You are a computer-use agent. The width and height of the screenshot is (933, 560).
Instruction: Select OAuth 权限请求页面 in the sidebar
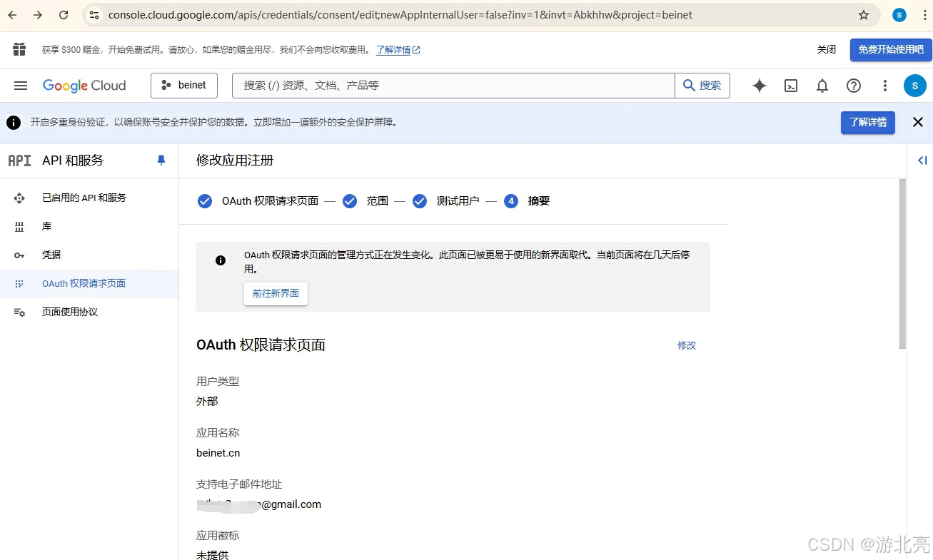89,284
